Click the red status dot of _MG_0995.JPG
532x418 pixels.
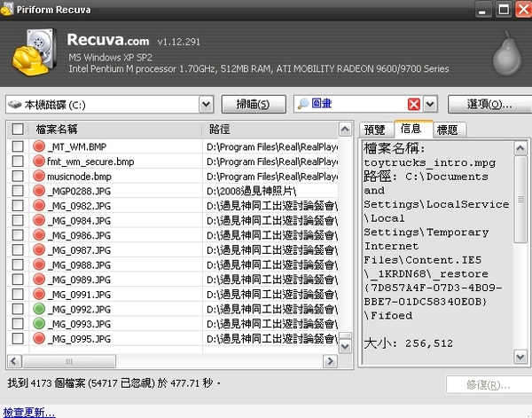coord(39,338)
